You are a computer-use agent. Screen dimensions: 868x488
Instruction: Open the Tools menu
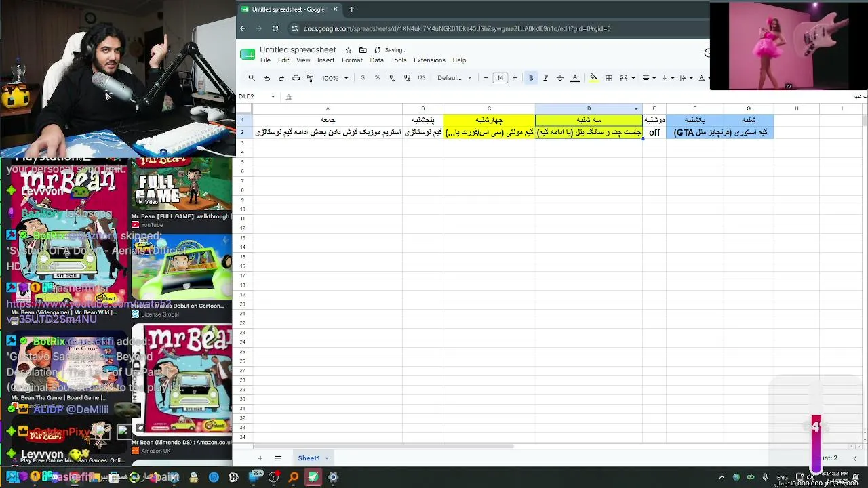tap(399, 60)
